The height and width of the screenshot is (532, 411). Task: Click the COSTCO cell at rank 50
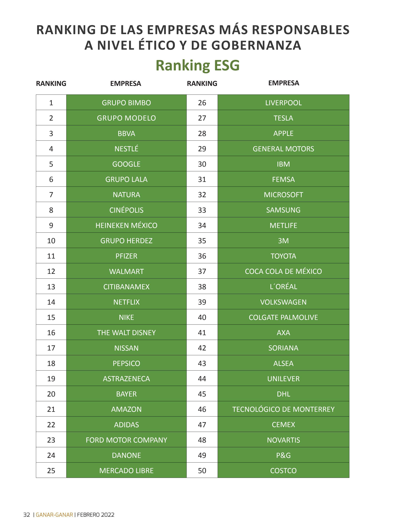[283, 471]
